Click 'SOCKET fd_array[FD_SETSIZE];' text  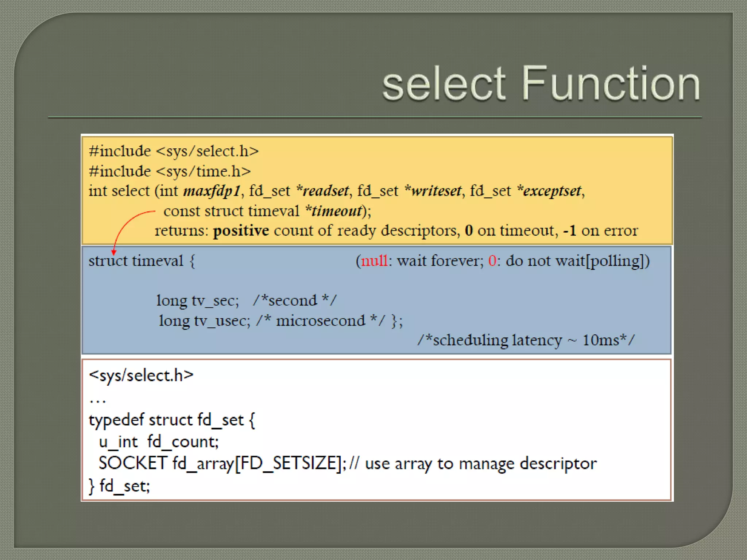click(x=222, y=464)
